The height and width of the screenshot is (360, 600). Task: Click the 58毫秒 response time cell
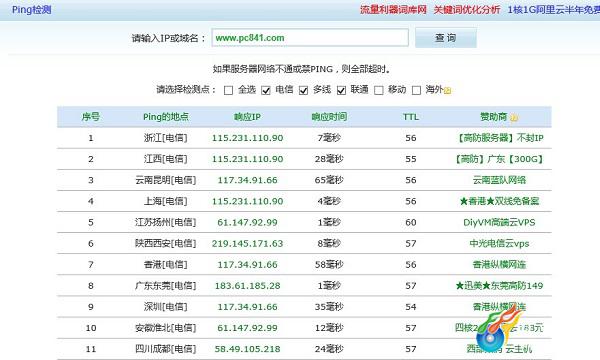click(x=329, y=264)
